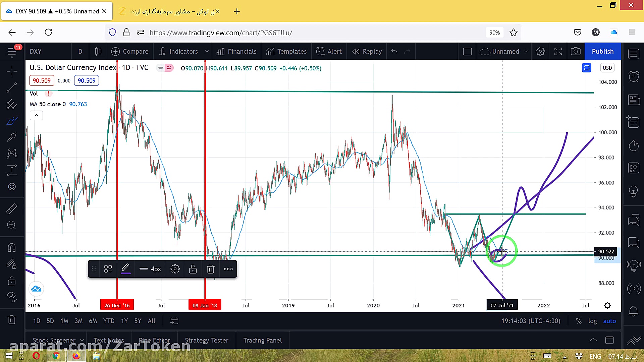Collapse the indicator legend chevron
This screenshot has width=644, height=362.
(x=37, y=115)
